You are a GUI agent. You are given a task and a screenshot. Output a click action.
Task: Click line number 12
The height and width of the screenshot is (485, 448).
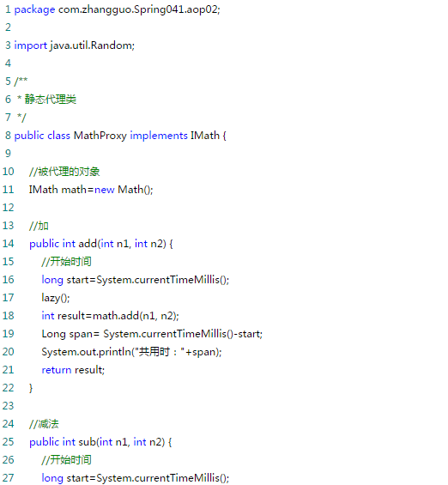pos(9,208)
